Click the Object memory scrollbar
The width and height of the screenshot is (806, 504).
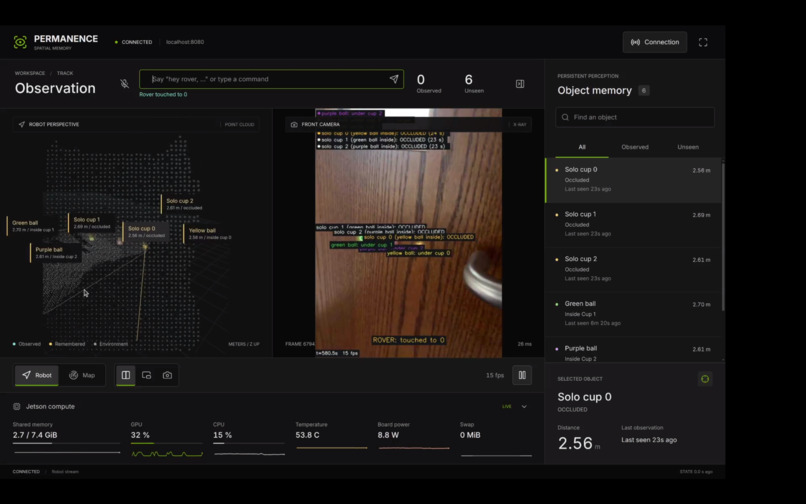pos(723,237)
